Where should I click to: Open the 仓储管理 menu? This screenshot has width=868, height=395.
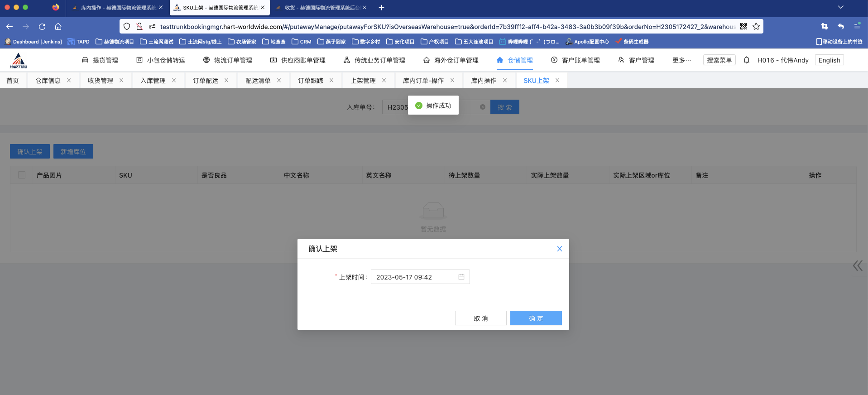[x=515, y=60]
